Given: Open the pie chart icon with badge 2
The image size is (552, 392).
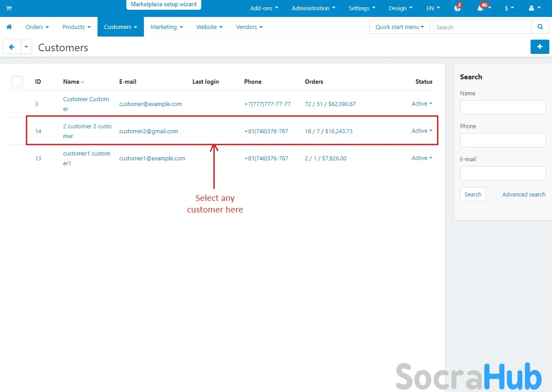Looking at the screenshot, I should coord(457,8).
